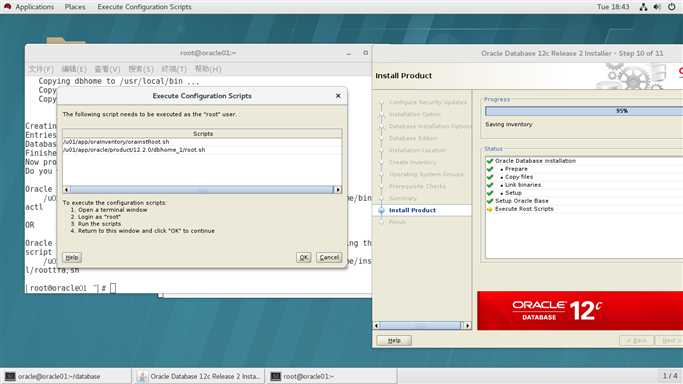The image size is (683, 384).
Task: Click Help button in Oracle installer
Action: (394, 340)
